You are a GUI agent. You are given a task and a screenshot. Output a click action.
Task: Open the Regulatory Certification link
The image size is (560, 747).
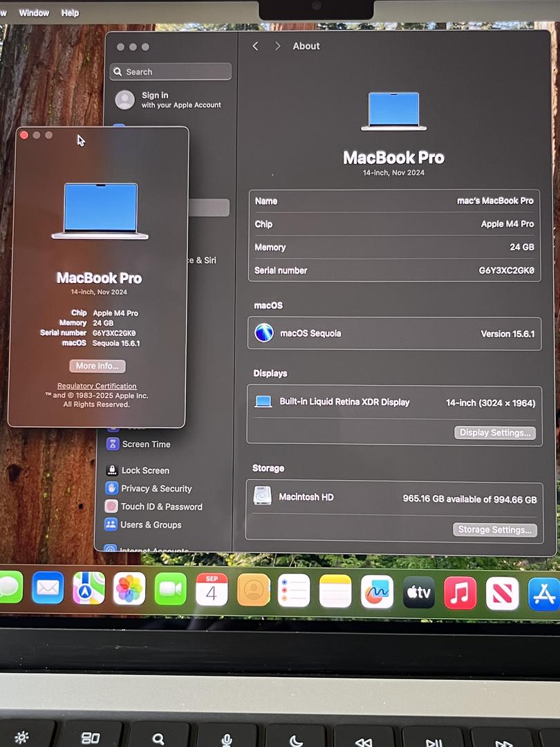97,386
